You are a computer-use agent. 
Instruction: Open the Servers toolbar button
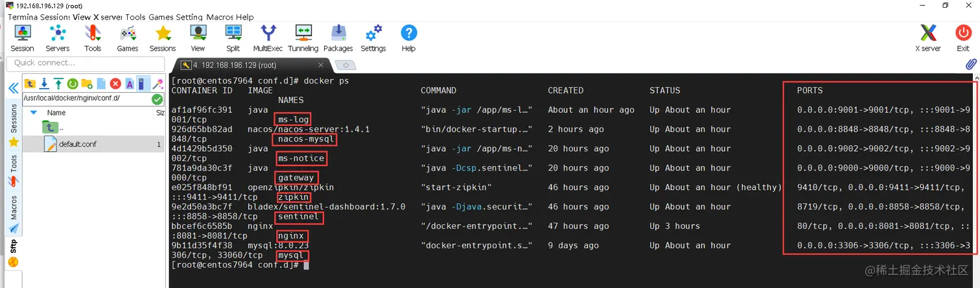tap(58, 38)
